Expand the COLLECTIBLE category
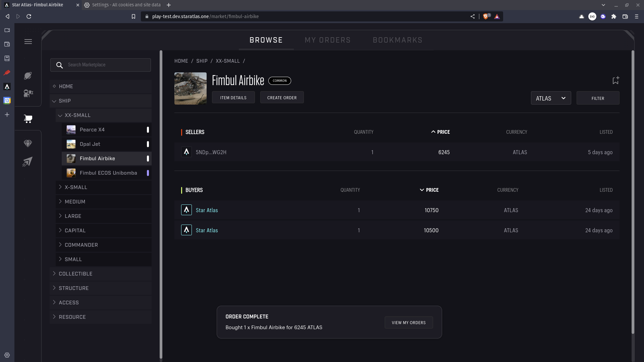Image resolution: width=644 pixels, height=362 pixels. (101, 274)
